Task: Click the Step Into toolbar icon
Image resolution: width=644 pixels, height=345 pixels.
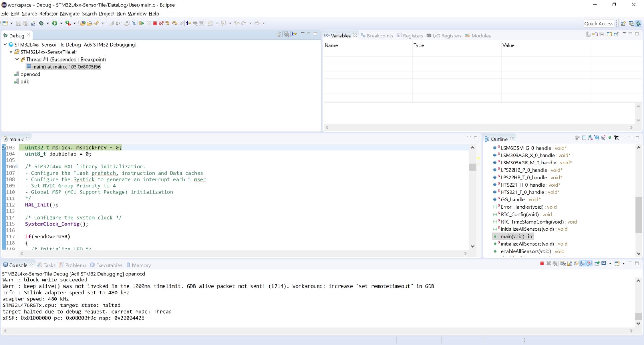Action: click(168, 23)
